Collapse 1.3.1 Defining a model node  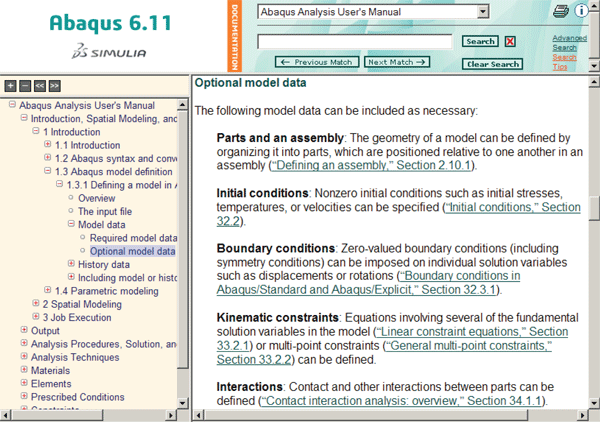tap(59, 184)
